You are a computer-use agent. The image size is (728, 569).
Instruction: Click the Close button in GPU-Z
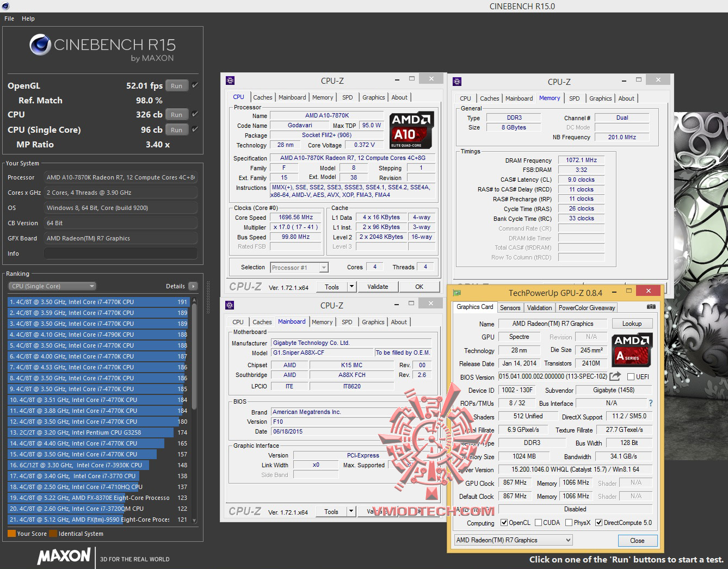tap(637, 541)
